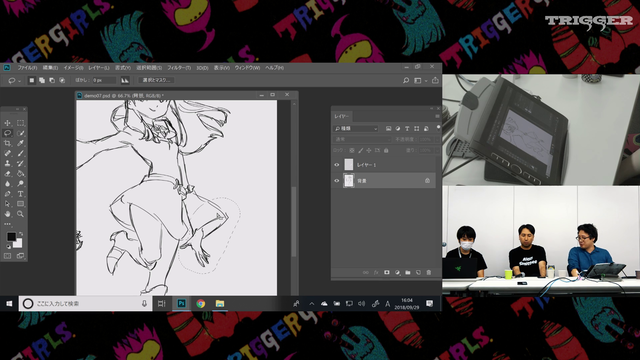This screenshot has width=640, height=360.
Task: Click the feather value input field
Action: (104, 80)
